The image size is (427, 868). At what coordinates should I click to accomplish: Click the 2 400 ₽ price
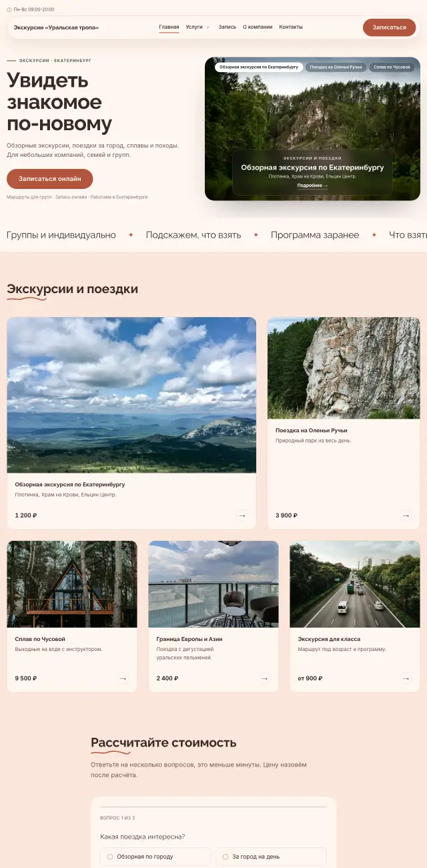(167, 678)
